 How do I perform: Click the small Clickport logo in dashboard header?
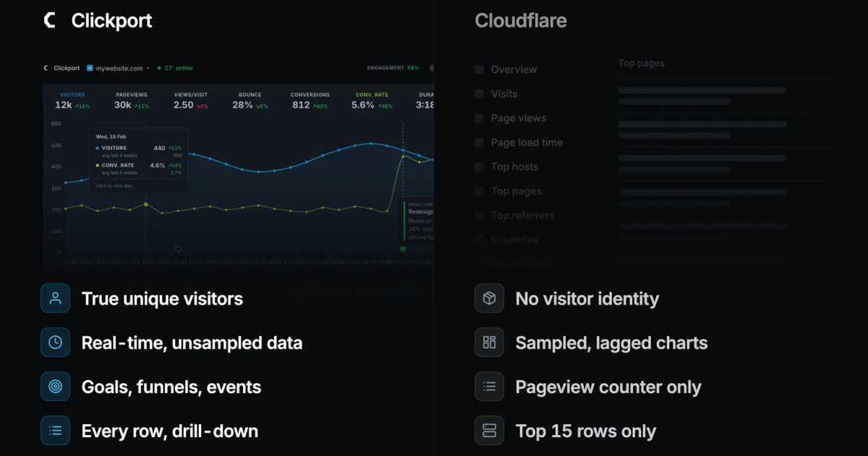pos(46,68)
